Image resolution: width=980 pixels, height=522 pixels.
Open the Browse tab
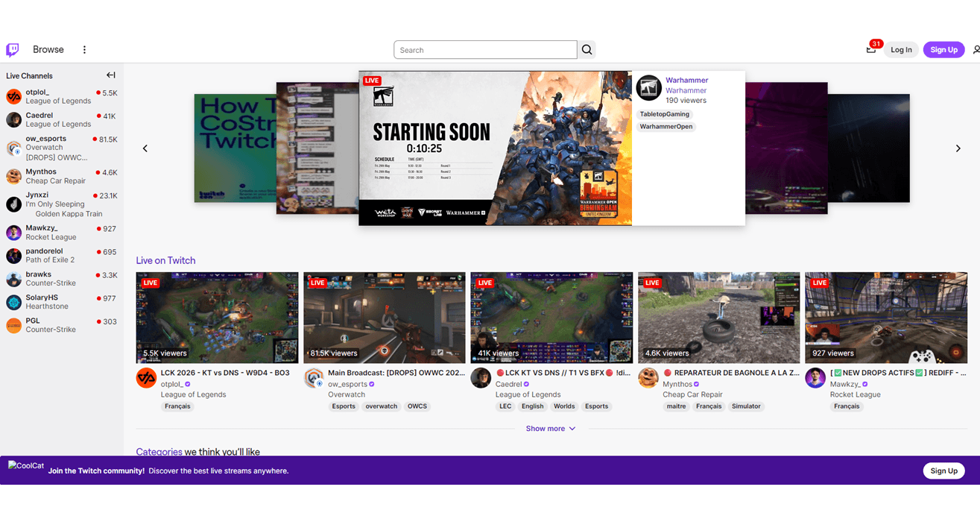point(48,50)
